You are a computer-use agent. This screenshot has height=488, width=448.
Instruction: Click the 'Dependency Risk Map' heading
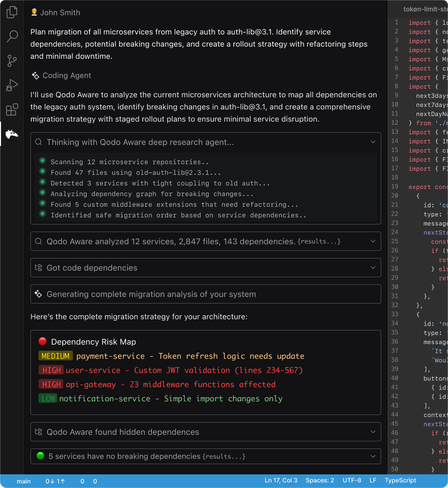(94, 342)
